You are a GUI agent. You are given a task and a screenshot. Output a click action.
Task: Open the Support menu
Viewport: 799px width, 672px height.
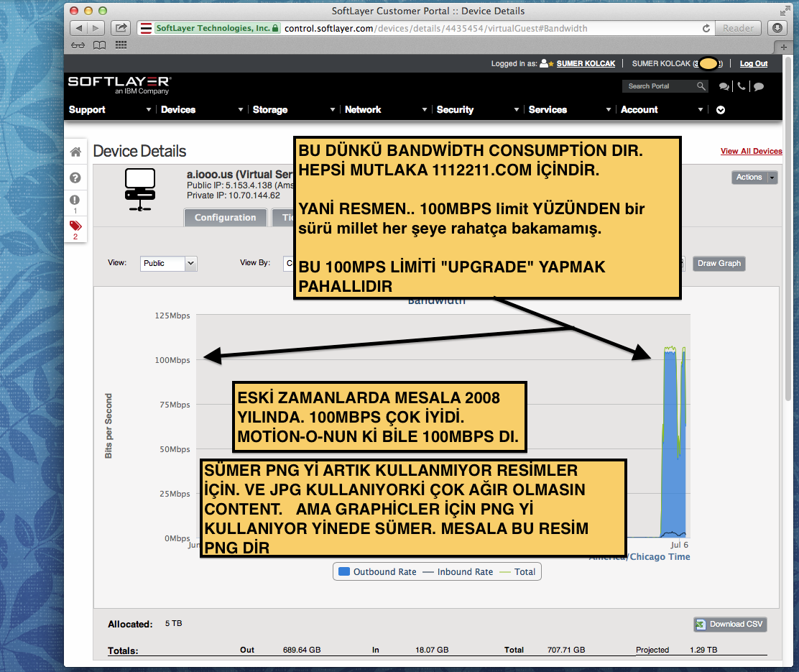point(87,110)
